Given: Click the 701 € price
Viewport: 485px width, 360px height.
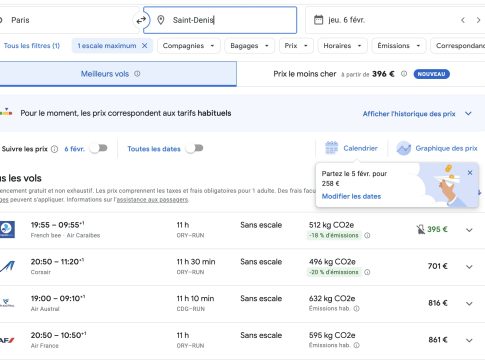Looking at the screenshot, I should pos(438,266).
